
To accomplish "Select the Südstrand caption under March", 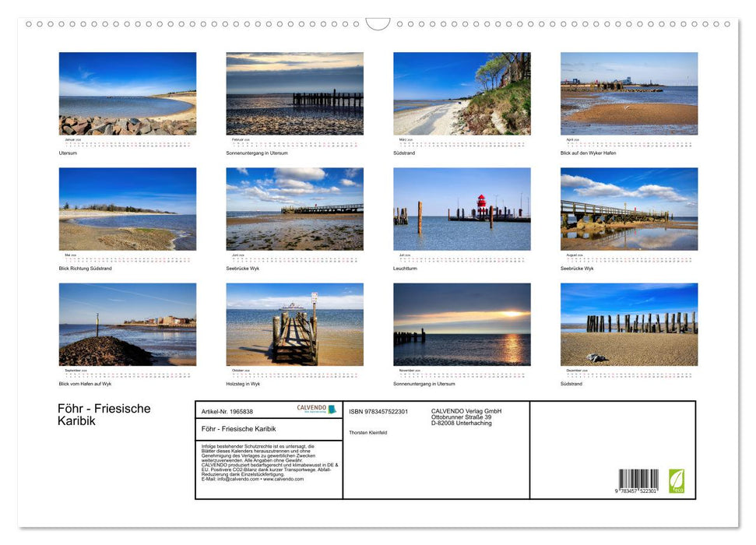I will tap(405, 153).
